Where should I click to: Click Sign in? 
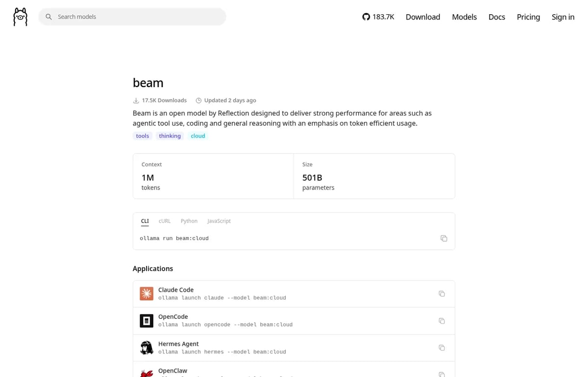coord(563,17)
